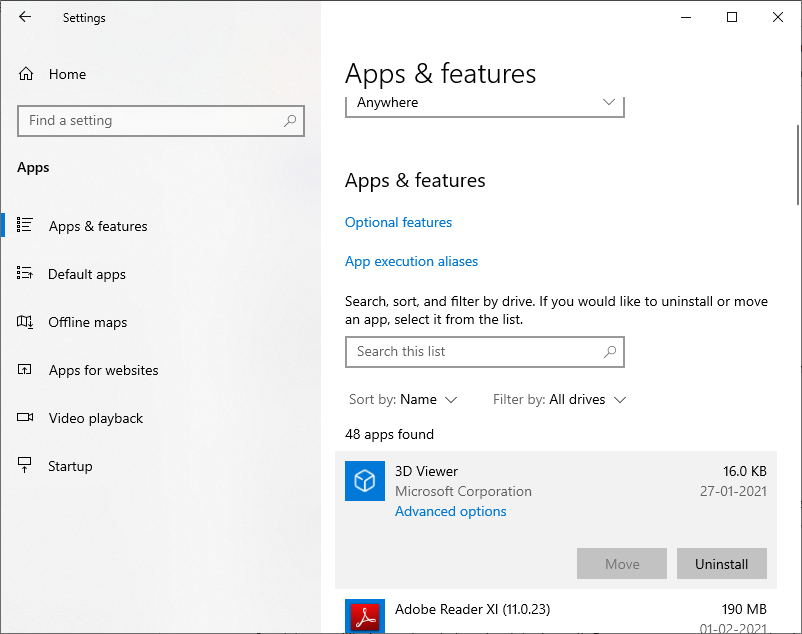Click the 190 MB size value

[x=744, y=609]
